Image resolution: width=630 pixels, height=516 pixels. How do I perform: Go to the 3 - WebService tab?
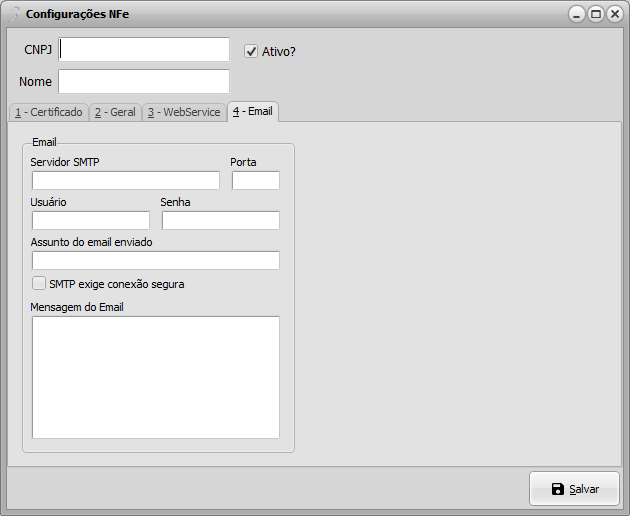coord(184,112)
